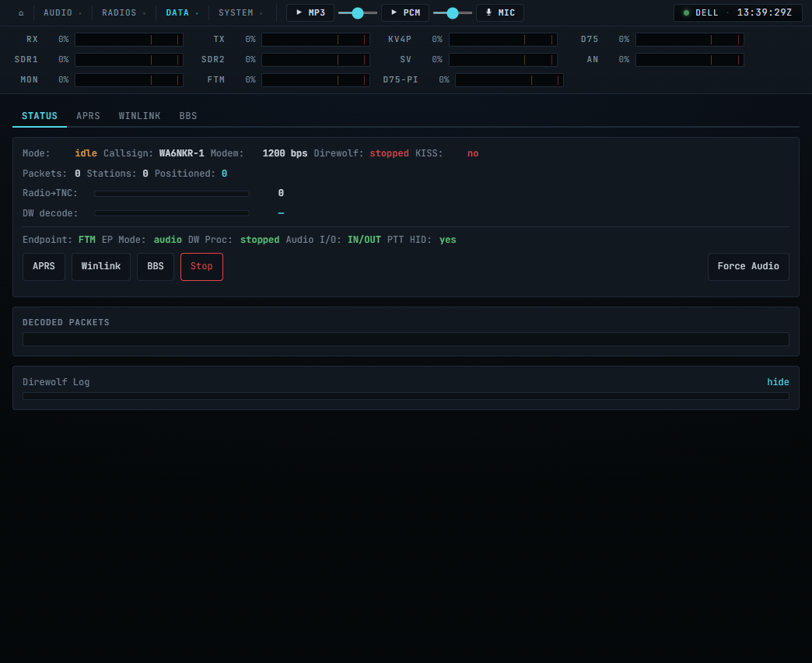Click the SDR2 level meter bar
Screen dimensions: 812x663
point(315,60)
